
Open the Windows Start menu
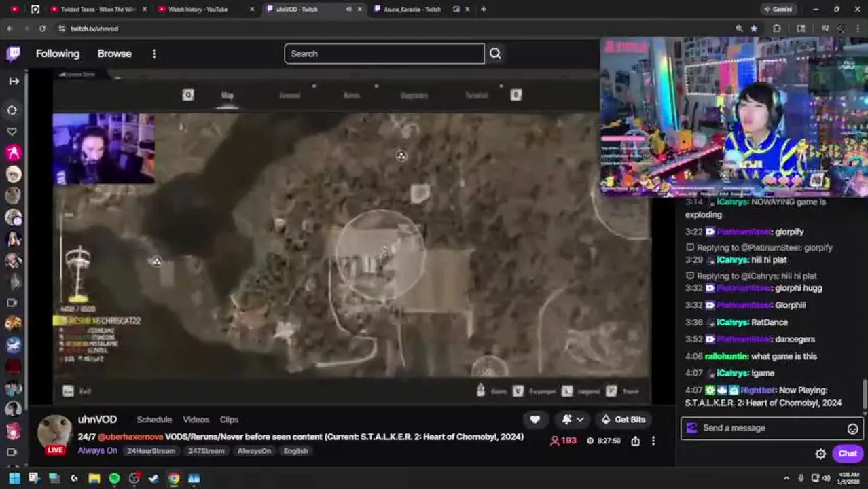pos(14,478)
